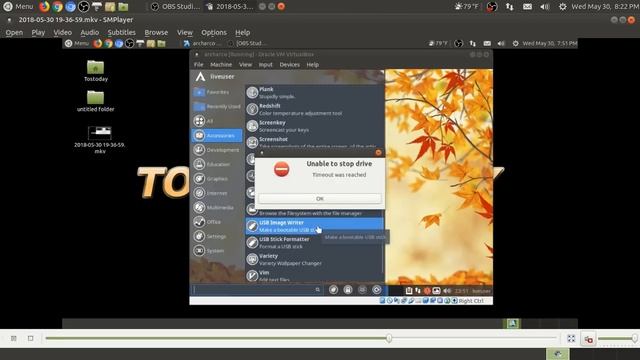Choose the Education category
This screenshot has width=640, height=360.
tap(217, 164)
